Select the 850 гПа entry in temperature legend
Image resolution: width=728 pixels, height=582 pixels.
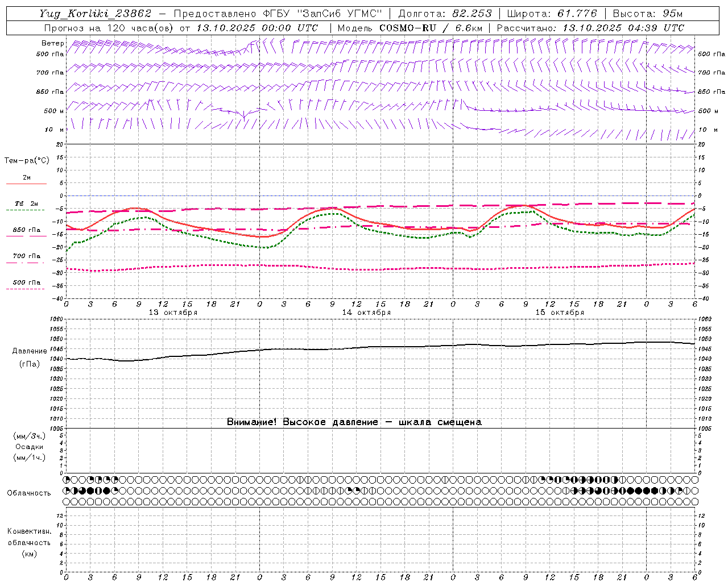pyautogui.click(x=27, y=230)
